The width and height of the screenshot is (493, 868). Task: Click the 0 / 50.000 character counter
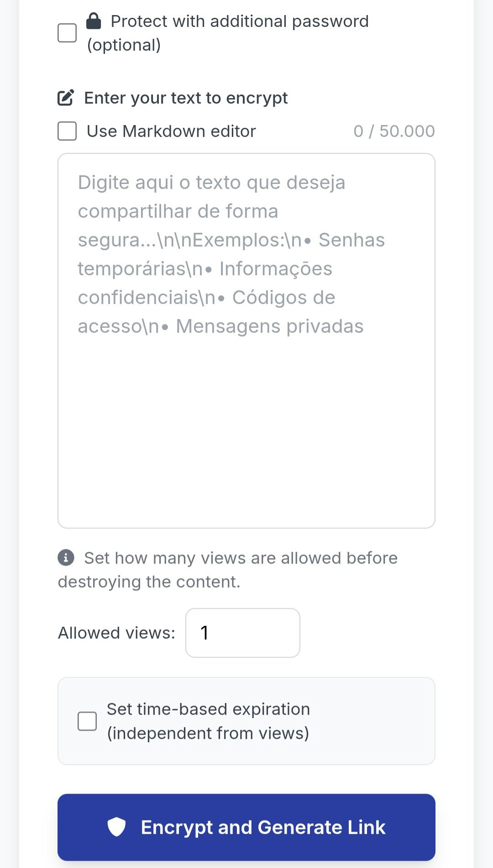[x=394, y=131]
